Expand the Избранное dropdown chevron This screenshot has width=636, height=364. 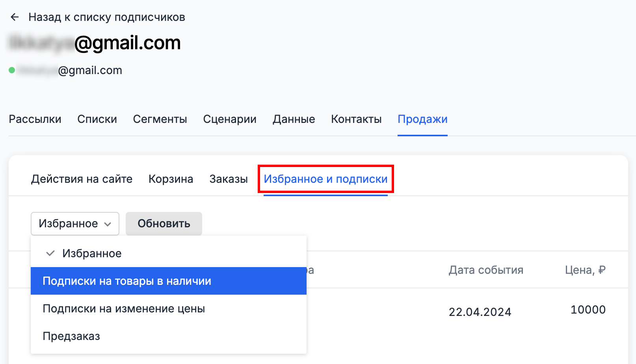(108, 224)
